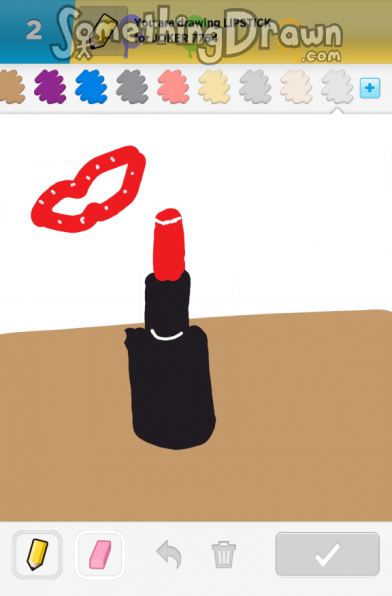Select the pencil drawing tool
The image size is (392, 596).
[37, 555]
